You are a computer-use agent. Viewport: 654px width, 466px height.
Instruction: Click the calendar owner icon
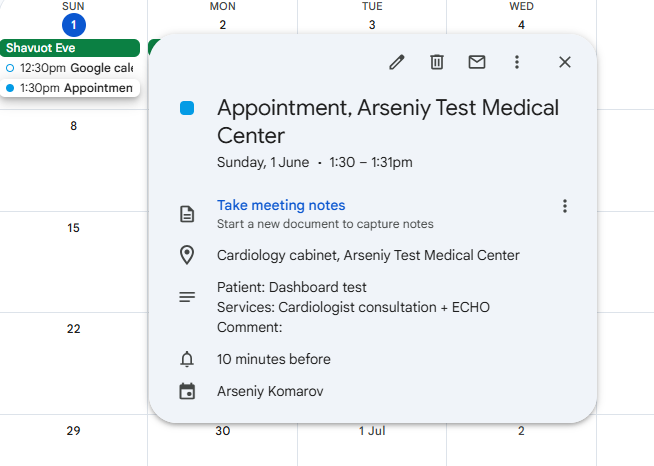coord(187,392)
